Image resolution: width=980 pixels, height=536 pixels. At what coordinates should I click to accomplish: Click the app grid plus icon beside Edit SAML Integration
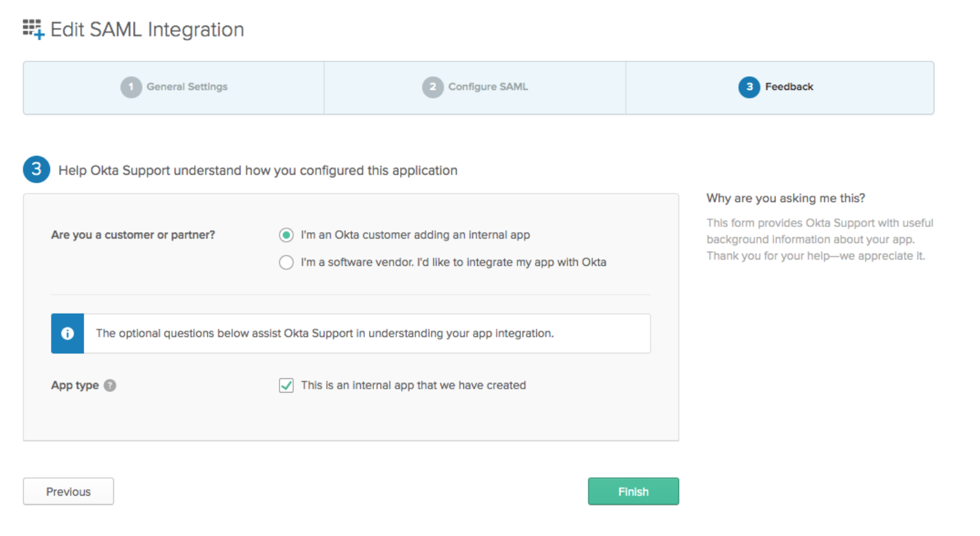click(33, 29)
